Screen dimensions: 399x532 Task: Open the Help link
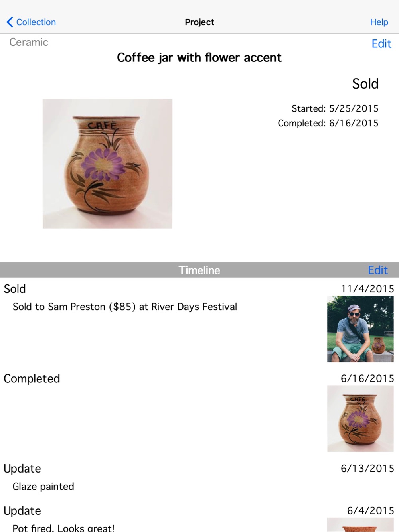pos(379,22)
